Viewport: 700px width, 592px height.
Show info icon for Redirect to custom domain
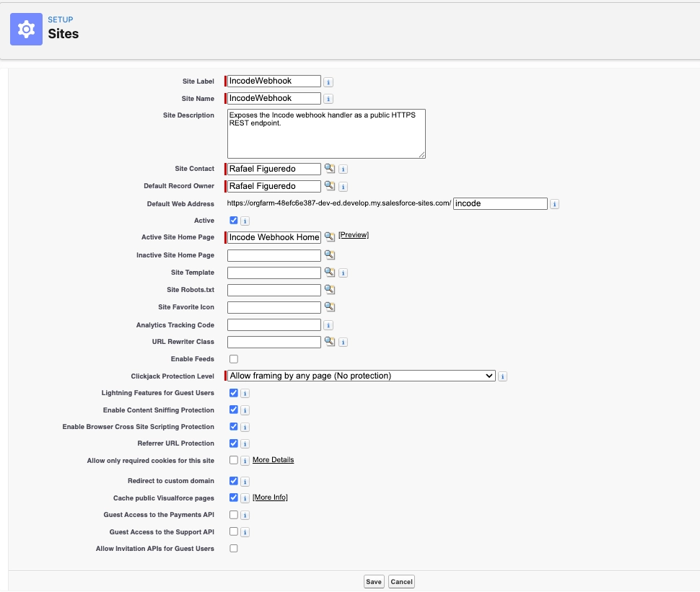coord(245,482)
